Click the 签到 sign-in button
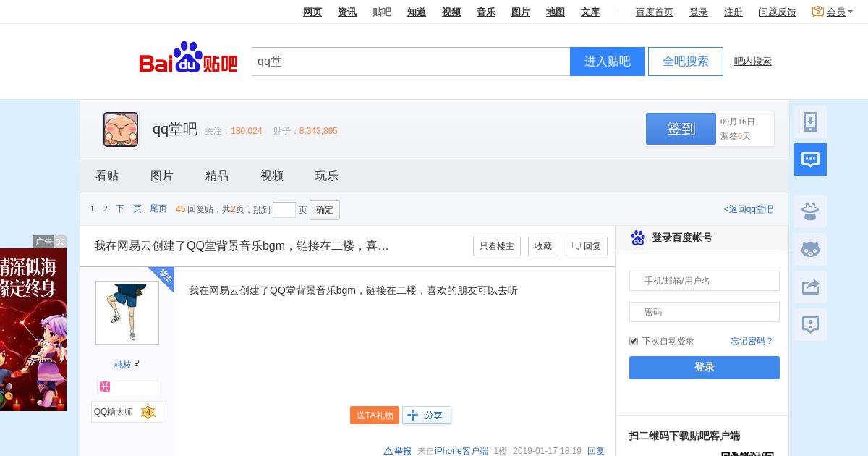The image size is (868, 456). click(x=681, y=129)
